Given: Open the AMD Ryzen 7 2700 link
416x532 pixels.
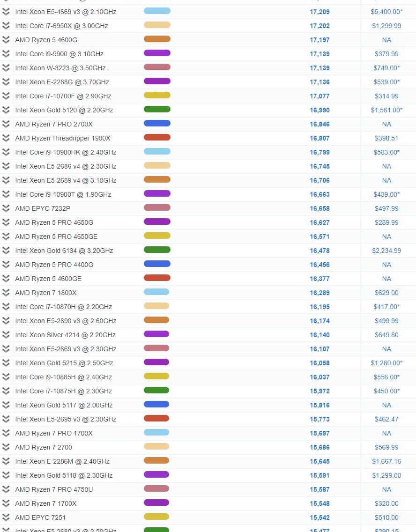Looking at the screenshot, I should (x=44, y=447).
